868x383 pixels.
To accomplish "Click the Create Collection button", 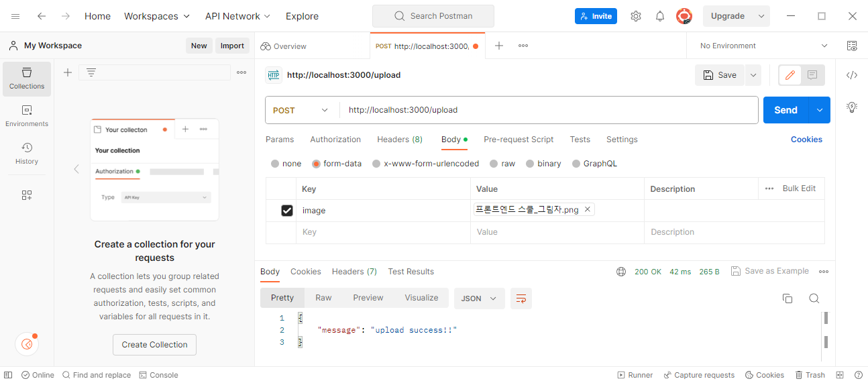I will coord(154,345).
